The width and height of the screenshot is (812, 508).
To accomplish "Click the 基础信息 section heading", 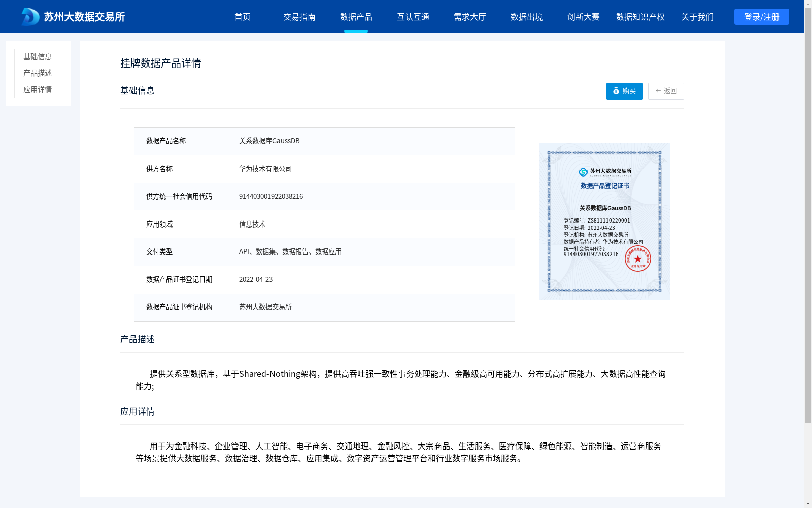I will (x=138, y=91).
